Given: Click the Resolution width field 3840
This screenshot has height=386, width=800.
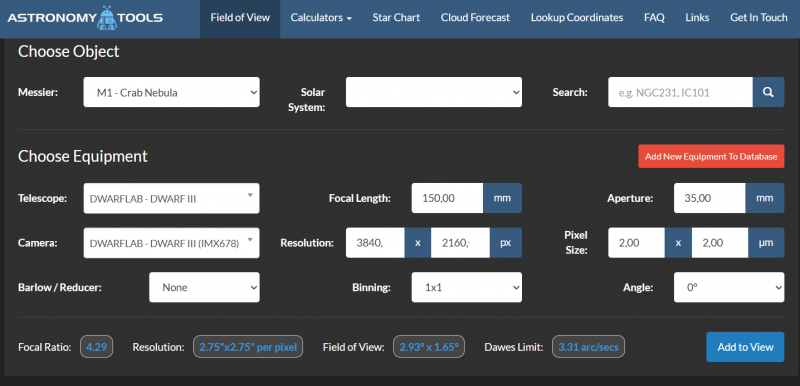Looking at the screenshot, I should pyautogui.click(x=375, y=243).
